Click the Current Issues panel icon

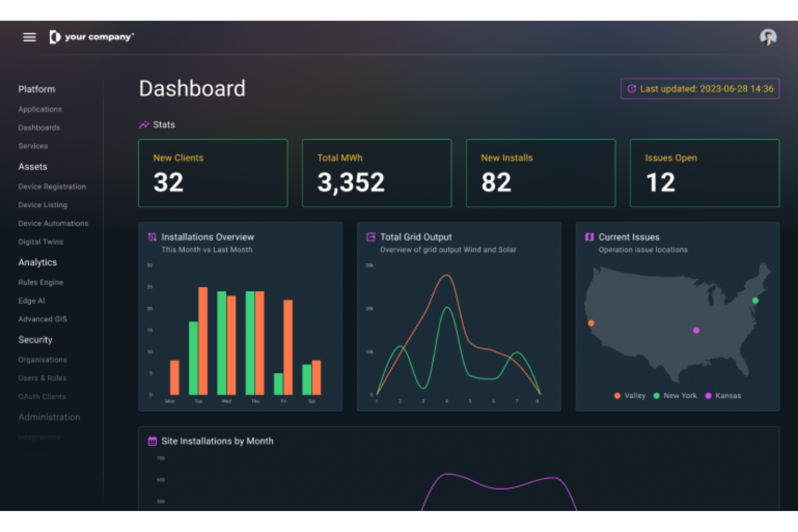[x=588, y=237]
